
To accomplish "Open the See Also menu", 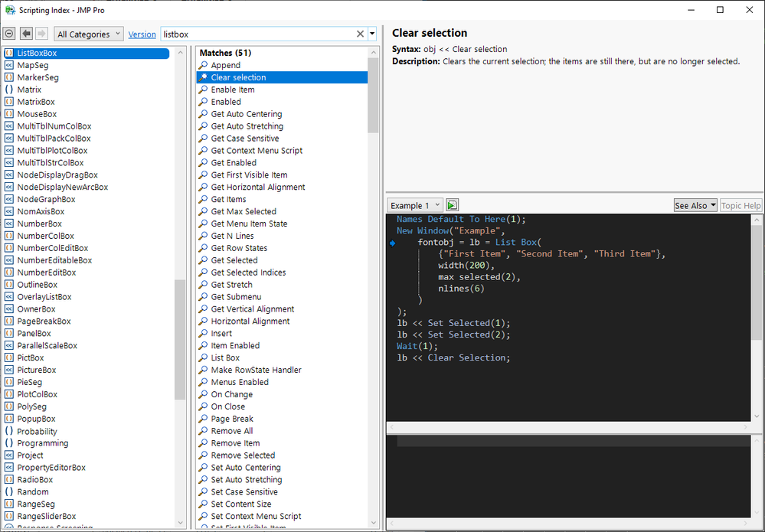I will (695, 205).
